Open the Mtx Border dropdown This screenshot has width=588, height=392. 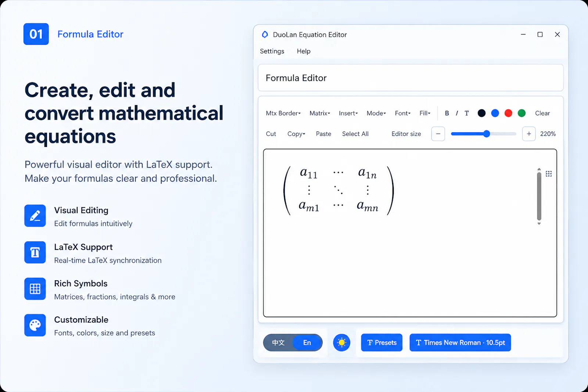283,113
